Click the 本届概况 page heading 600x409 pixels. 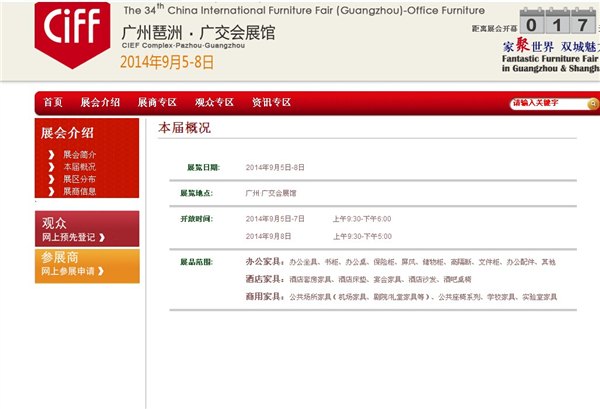[184, 128]
